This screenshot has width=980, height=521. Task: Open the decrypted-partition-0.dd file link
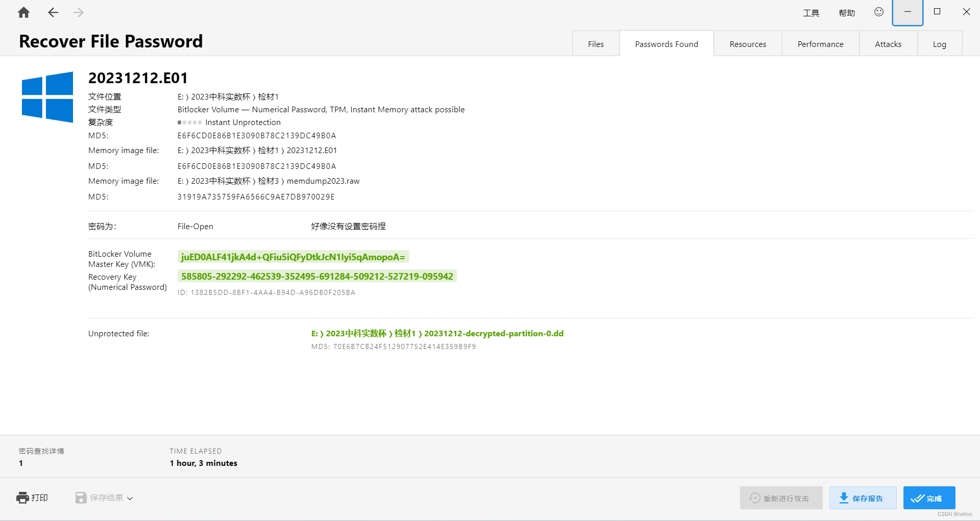pos(437,333)
